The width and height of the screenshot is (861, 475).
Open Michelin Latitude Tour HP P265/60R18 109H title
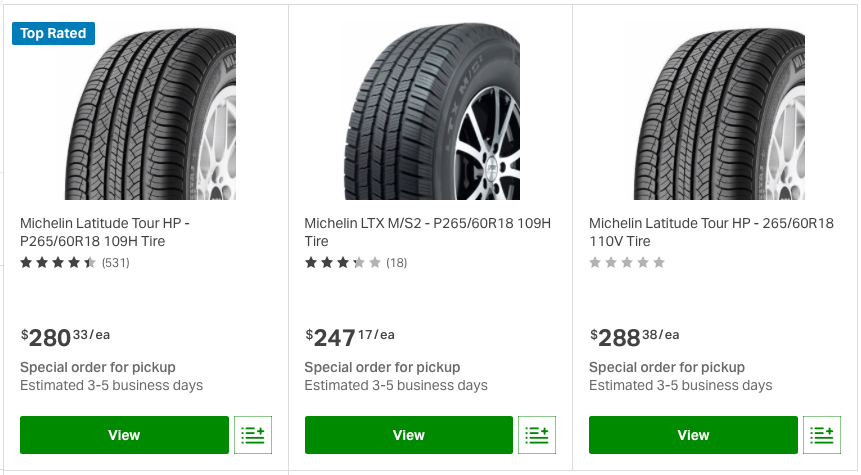pos(107,233)
